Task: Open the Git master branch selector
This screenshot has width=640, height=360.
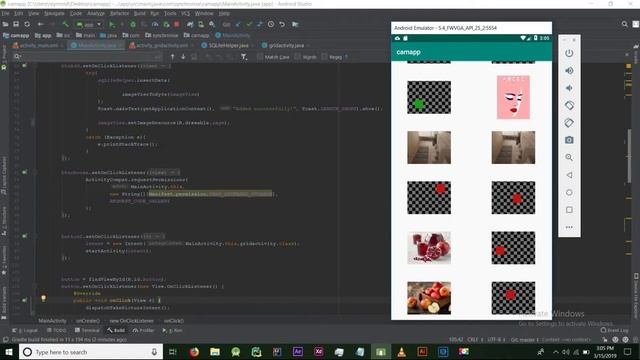Action: click(524, 340)
